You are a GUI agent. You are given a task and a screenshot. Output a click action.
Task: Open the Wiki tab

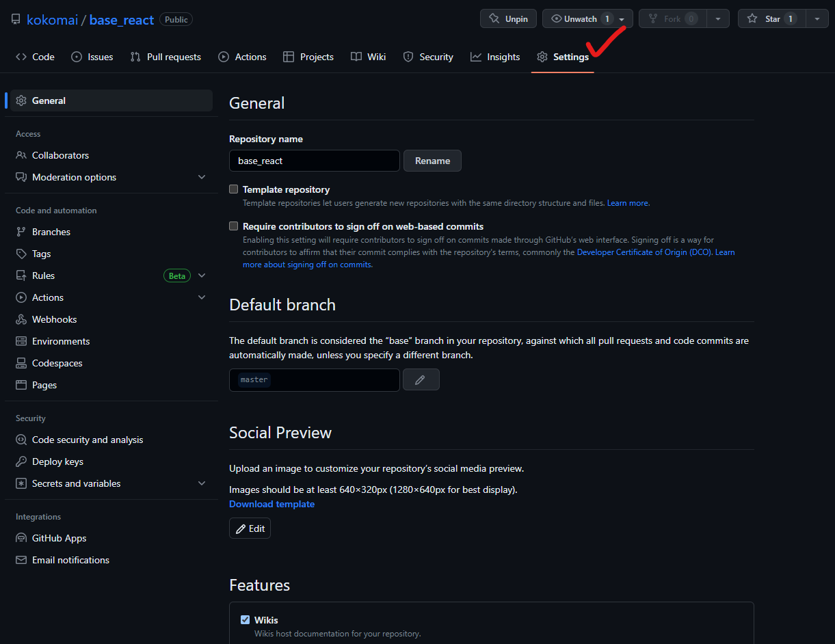click(369, 57)
